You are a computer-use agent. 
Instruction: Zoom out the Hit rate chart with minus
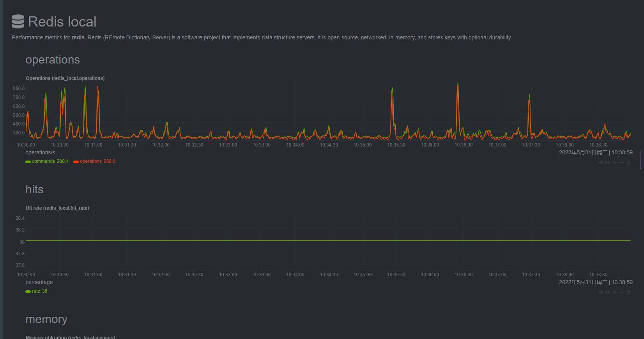tap(622, 292)
